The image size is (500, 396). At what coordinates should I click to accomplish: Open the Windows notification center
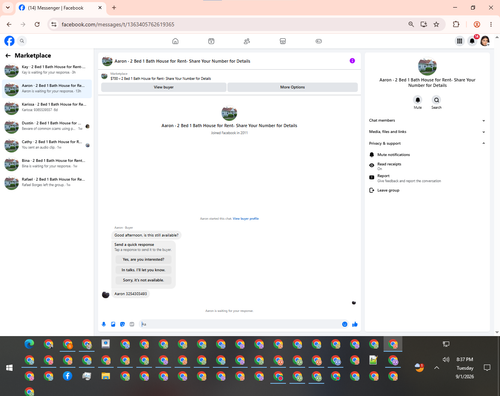487,368
